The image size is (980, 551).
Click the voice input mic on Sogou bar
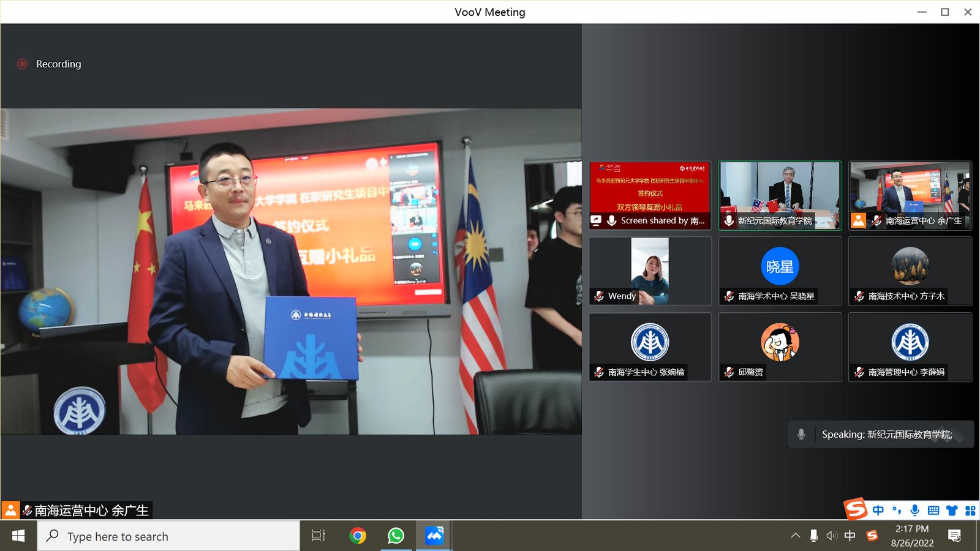[x=915, y=510]
